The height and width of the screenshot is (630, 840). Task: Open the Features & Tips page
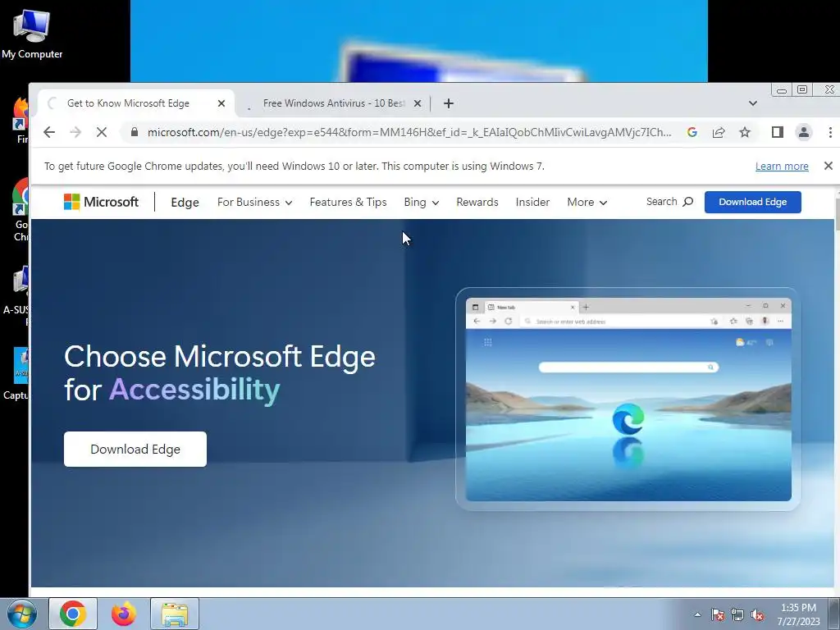pos(348,202)
